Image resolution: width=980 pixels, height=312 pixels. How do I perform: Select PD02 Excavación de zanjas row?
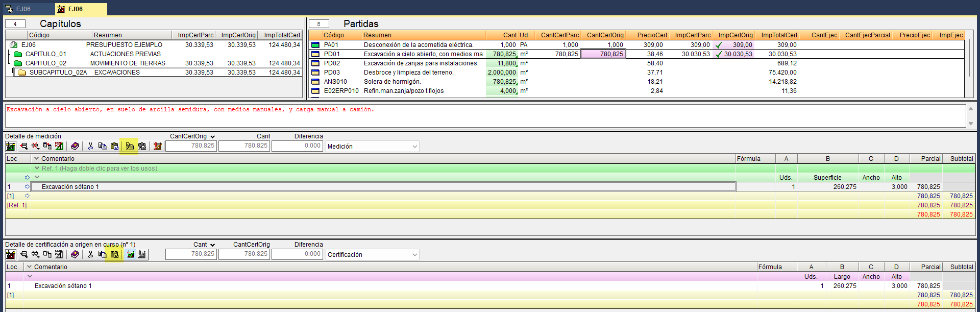637,63
